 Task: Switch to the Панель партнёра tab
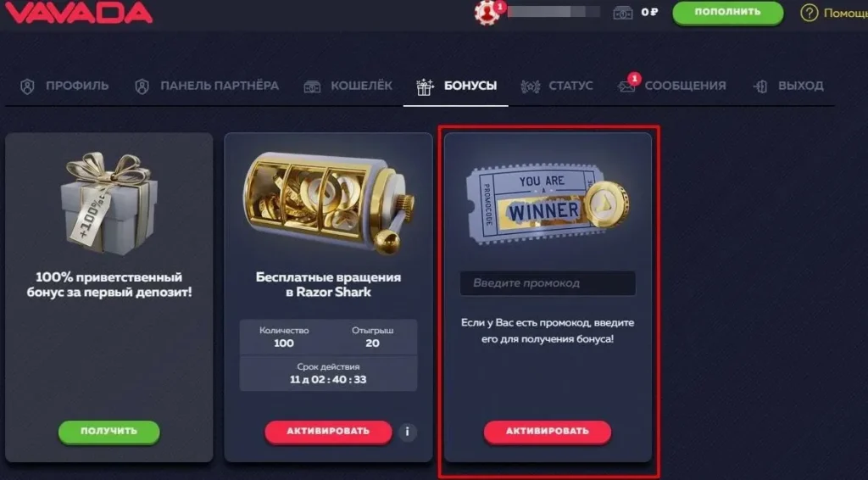click(x=207, y=86)
